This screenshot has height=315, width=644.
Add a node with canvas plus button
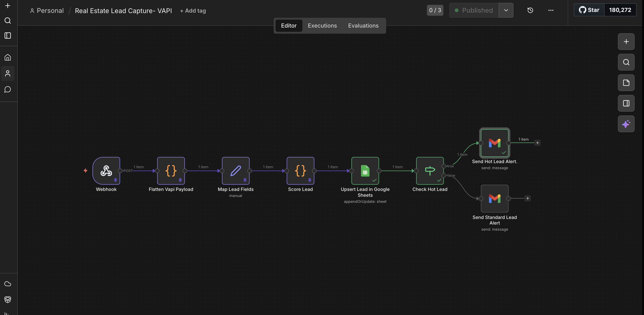pyautogui.click(x=626, y=42)
